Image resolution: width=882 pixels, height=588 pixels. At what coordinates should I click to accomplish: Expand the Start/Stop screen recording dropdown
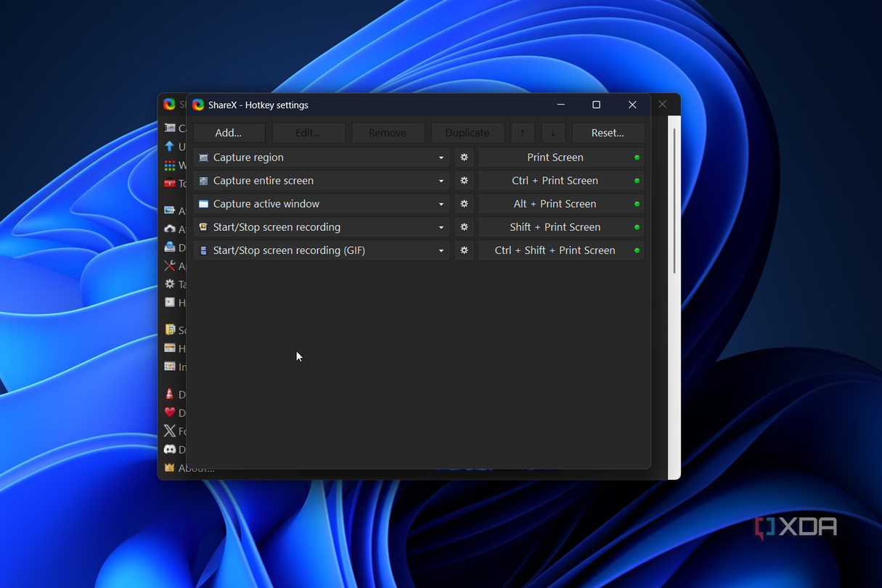point(441,227)
